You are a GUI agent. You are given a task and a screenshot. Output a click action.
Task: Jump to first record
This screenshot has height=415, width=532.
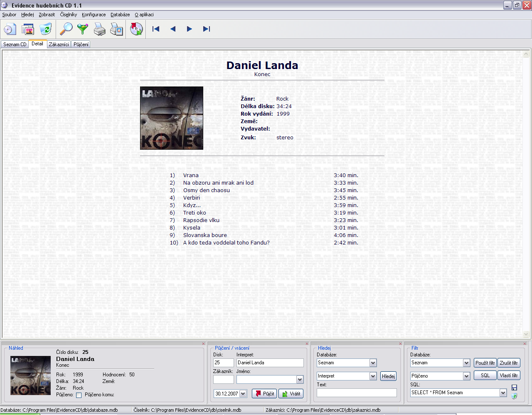(x=156, y=29)
